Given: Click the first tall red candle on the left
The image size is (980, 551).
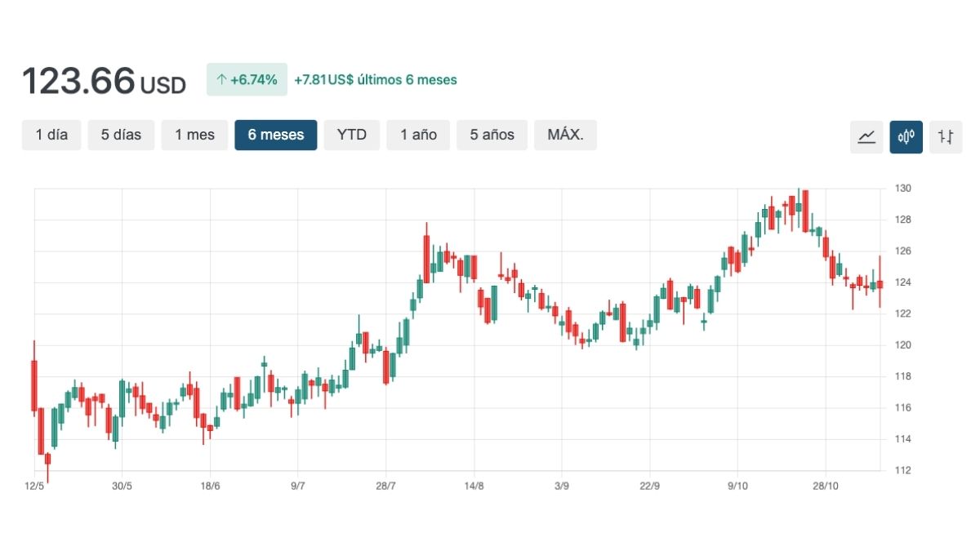Looking at the screenshot, I should tap(34, 385).
